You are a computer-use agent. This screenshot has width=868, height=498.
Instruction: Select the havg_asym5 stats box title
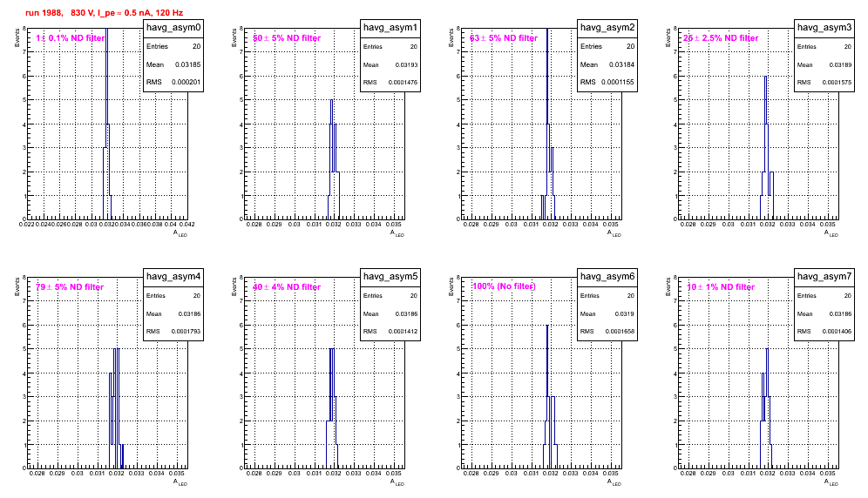(x=390, y=277)
